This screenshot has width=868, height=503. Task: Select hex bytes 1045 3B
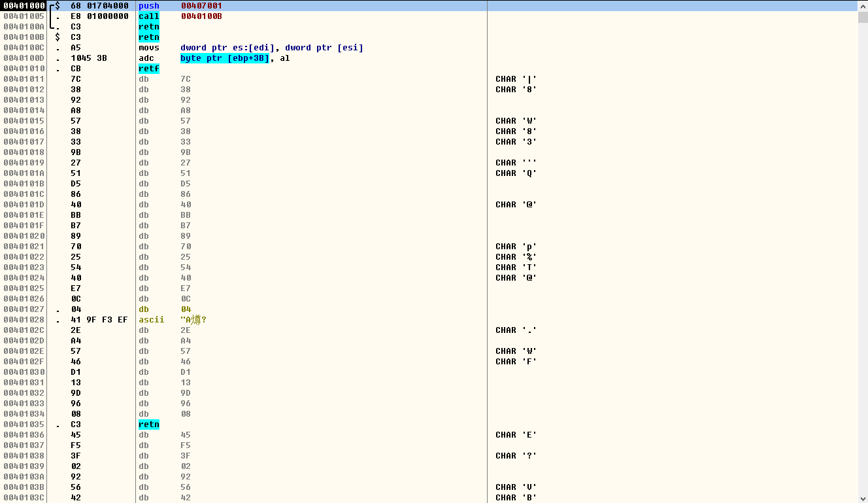coord(89,58)
